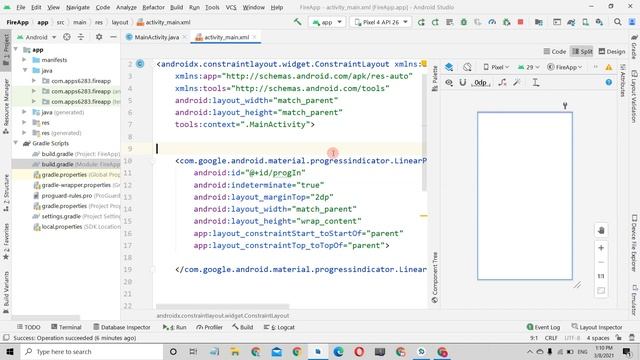
Task: Click the Debug app bug icon
Action: [x=464, y=22]
